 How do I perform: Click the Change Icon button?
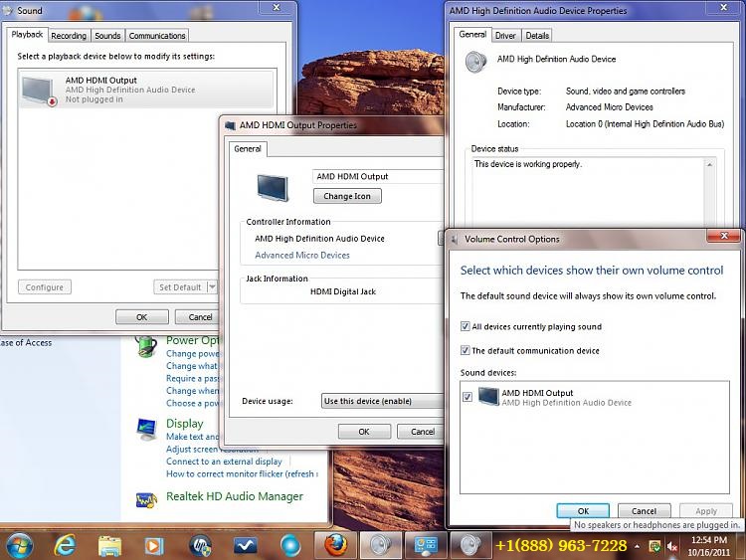click(347, 196)
